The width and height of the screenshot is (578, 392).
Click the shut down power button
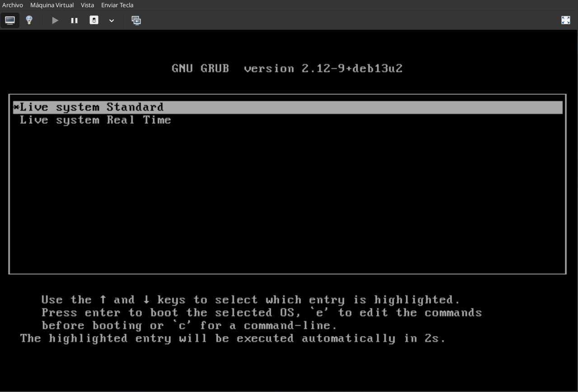pos(94,20)
